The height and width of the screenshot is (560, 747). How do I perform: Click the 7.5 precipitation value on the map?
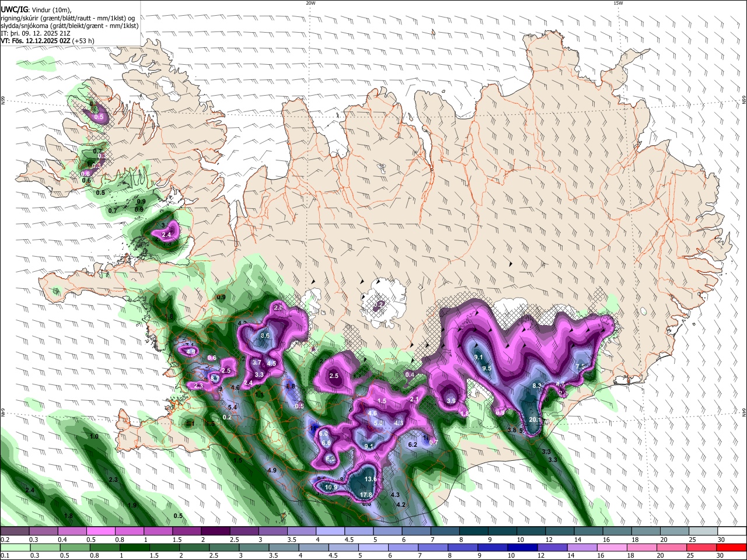pyautogui.click(x=580, y=366)
